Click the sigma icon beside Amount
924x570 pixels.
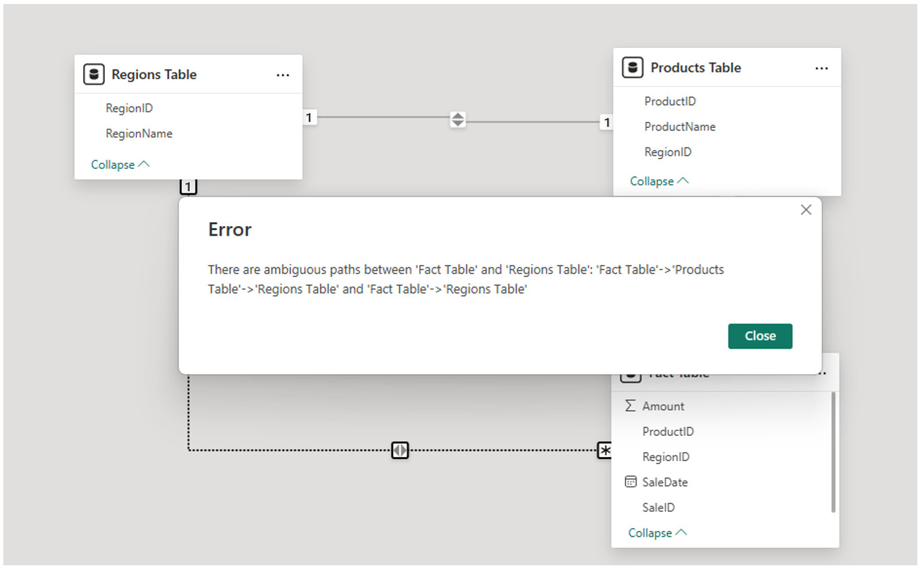(630, 405)
